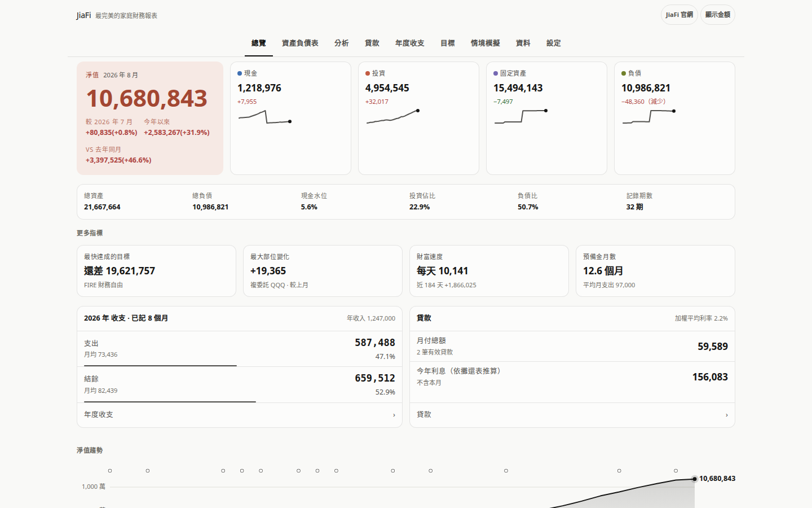Image resolution: width=812 pixels, height=508 pixels.
Task: Open the 資產負債表 tab
Action: [x=300, y=43]
